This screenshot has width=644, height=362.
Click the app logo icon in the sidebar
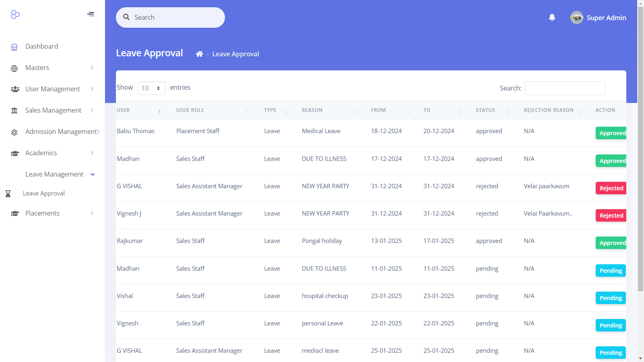pyautogui.click(x=15, y=14)
